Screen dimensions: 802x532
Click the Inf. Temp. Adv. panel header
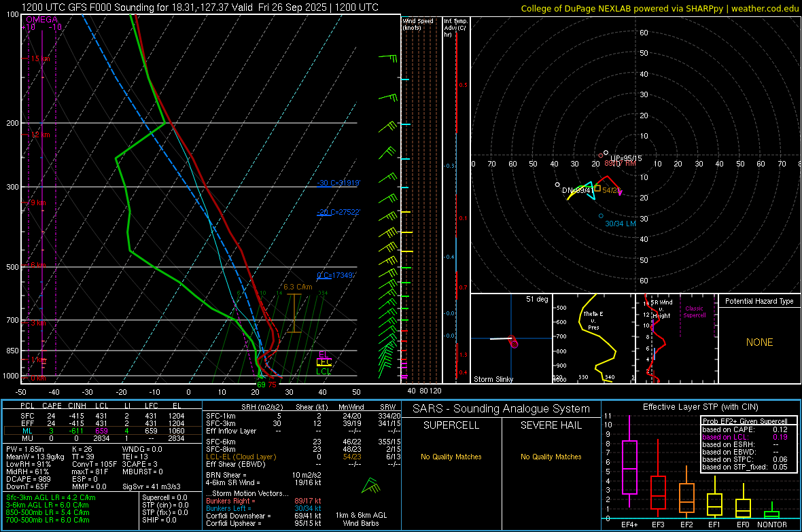(x=456, y=28)
